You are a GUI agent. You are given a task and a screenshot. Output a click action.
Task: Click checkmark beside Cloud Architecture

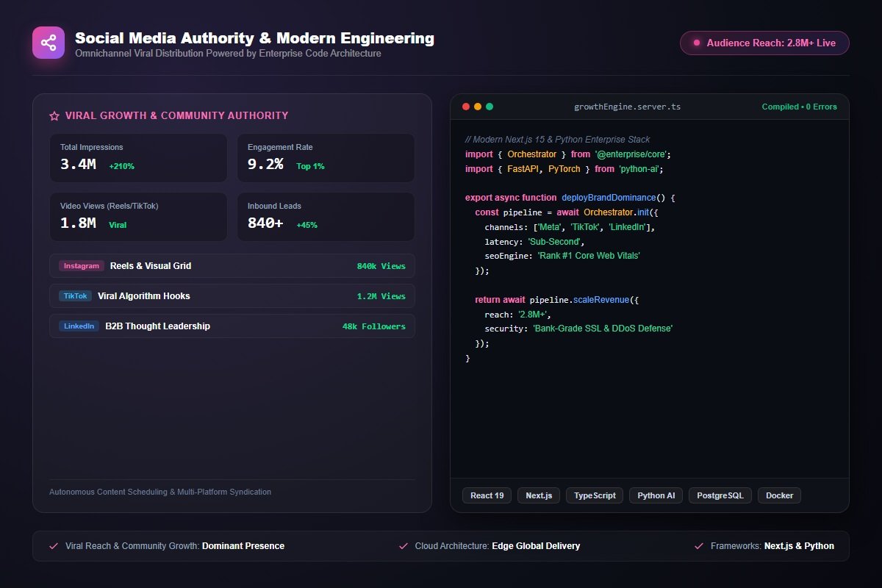pyautogui.click(x=404, y=546)
